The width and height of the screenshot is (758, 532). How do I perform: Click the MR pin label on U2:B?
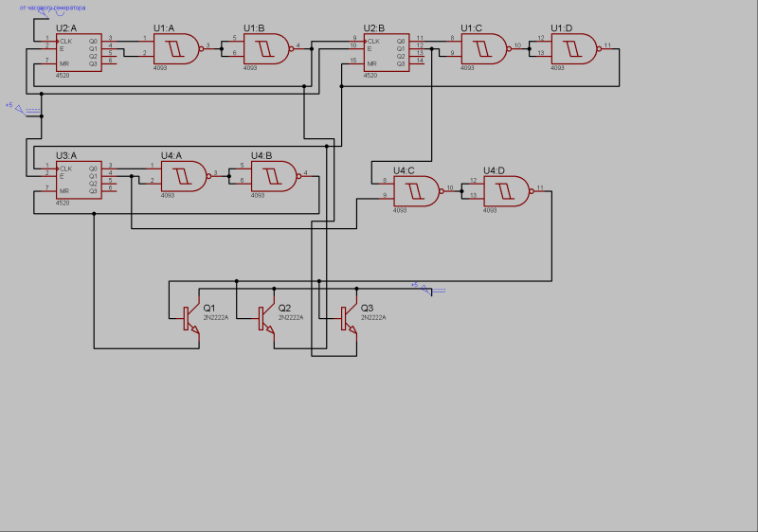click(x=371, y=63)
